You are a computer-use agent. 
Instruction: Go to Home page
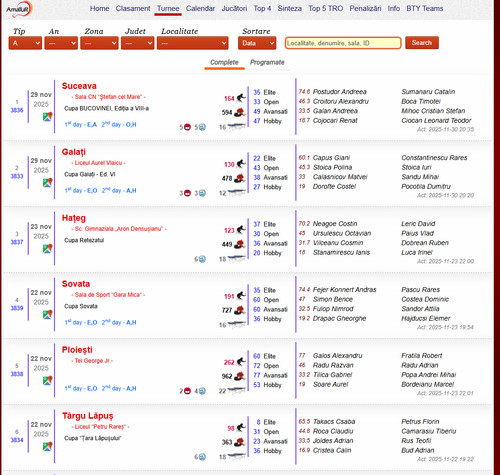click(99, 9)
